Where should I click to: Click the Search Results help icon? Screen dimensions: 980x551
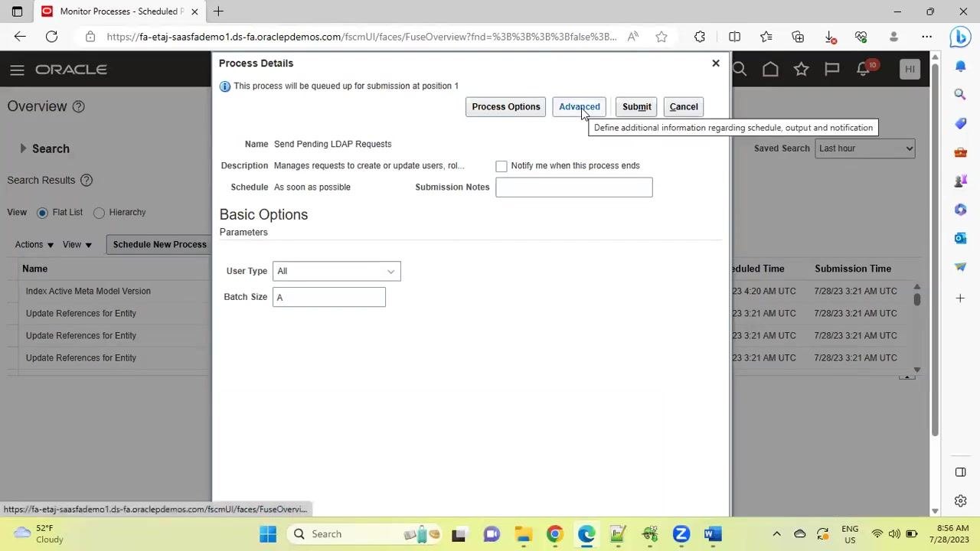pos(87,180)
